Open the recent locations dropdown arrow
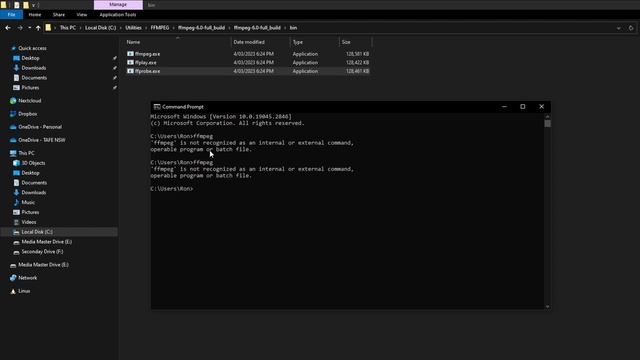 pyautogui.click(x=29, y=28)
